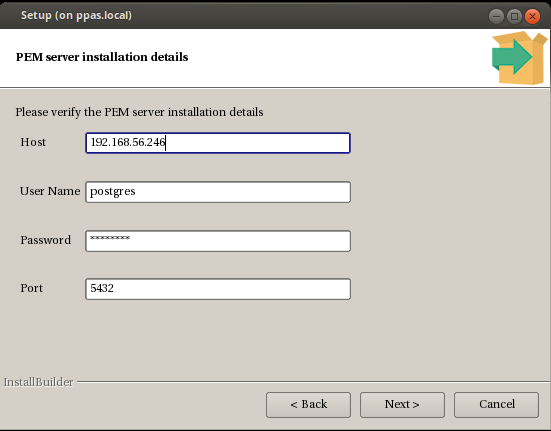Return to previous page with Back
The width and height of the screenshot is (551, 431).
pyautogui.click(x=309, y=405)
